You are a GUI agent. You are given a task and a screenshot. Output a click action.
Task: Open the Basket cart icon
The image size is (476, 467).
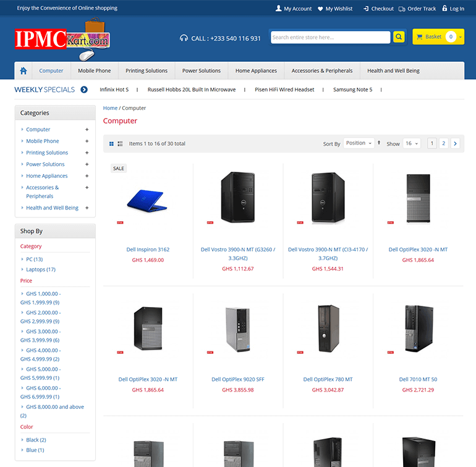(420, 36)
